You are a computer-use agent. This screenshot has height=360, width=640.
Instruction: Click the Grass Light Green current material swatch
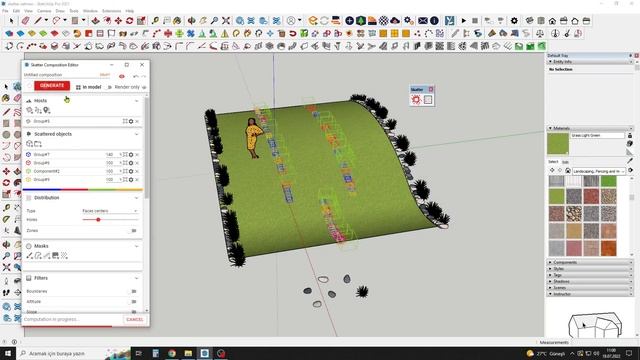pos(558,143)
